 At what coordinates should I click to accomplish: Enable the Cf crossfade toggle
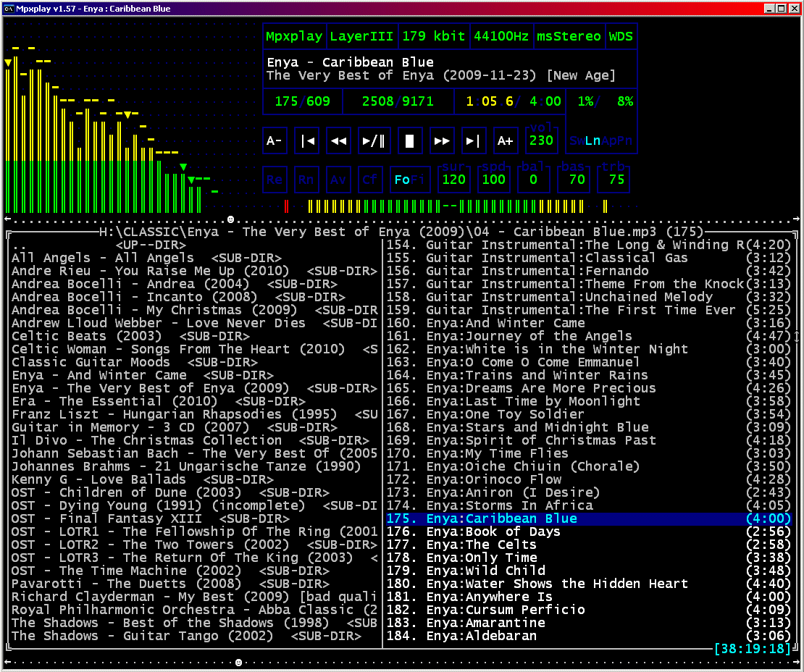pyautogui.click(x=370, y=180)
